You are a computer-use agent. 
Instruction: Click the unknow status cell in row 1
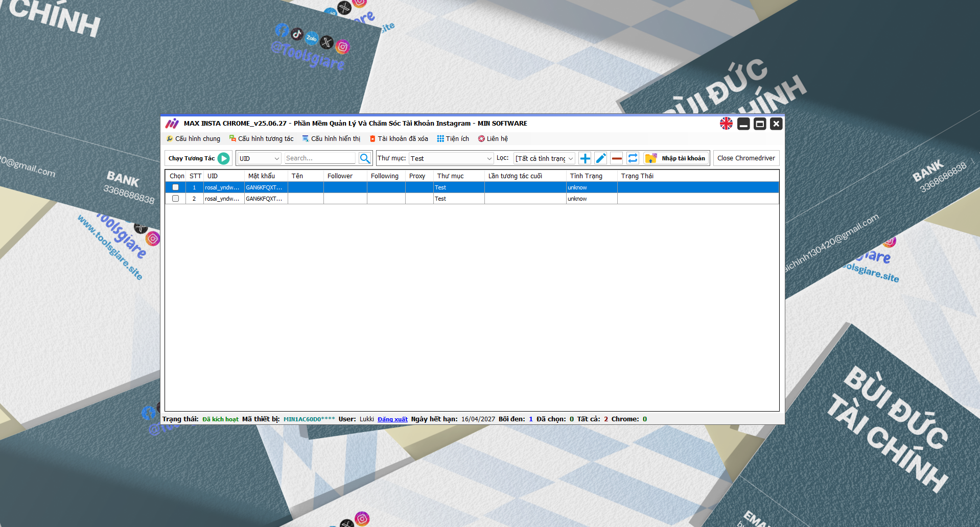coord(592,187)
